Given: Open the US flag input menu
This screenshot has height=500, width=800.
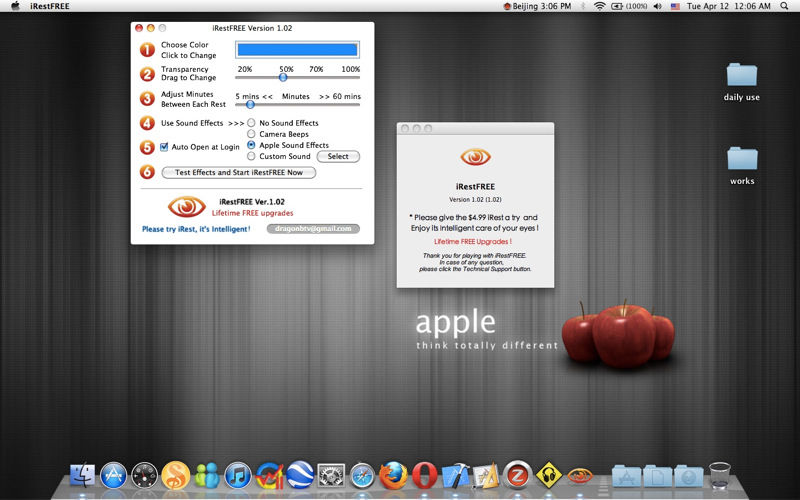Looking at the screenshot, I should pos(676,6).
